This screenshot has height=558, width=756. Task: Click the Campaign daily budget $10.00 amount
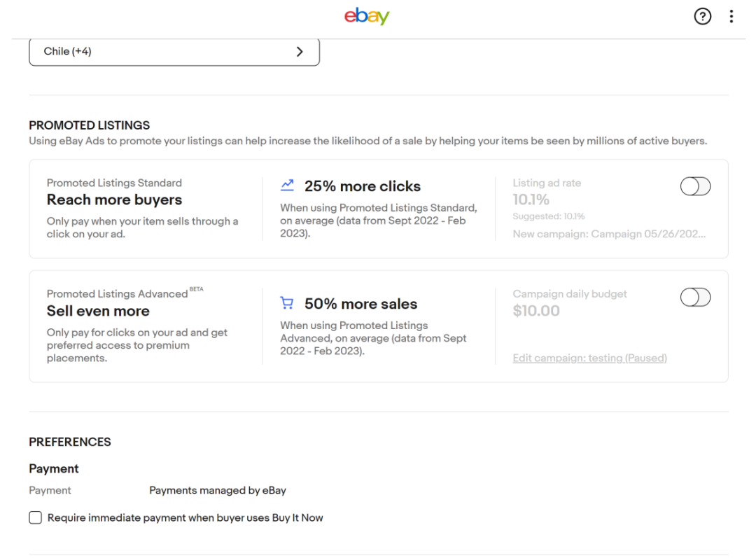[536, 310]
